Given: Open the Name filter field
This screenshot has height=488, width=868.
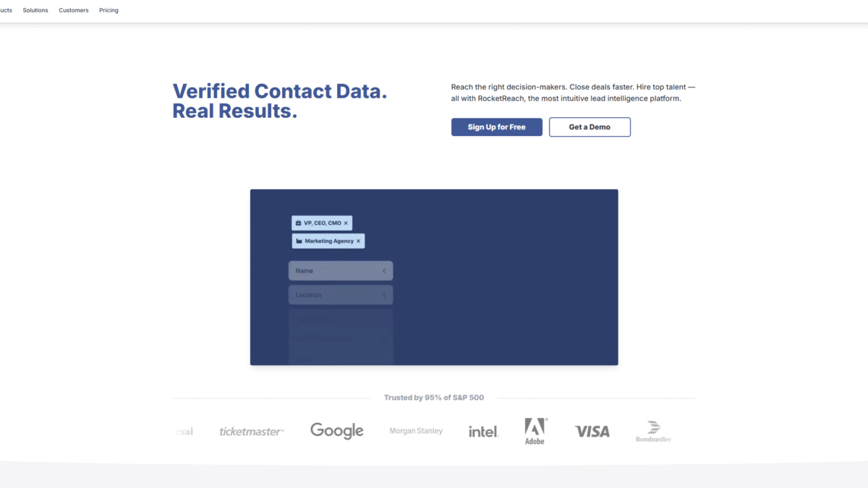Looking at the screenshot, I should point(341,270).
